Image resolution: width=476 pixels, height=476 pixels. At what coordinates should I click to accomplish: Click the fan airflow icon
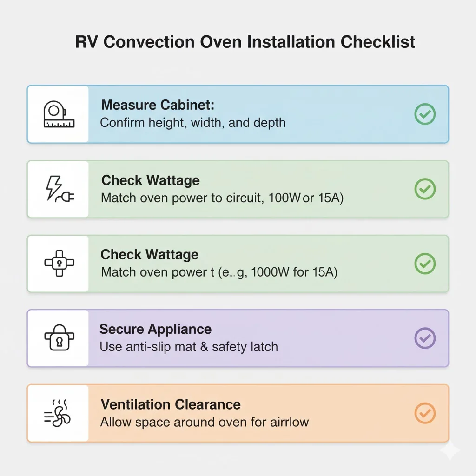[x=59, y=412]
